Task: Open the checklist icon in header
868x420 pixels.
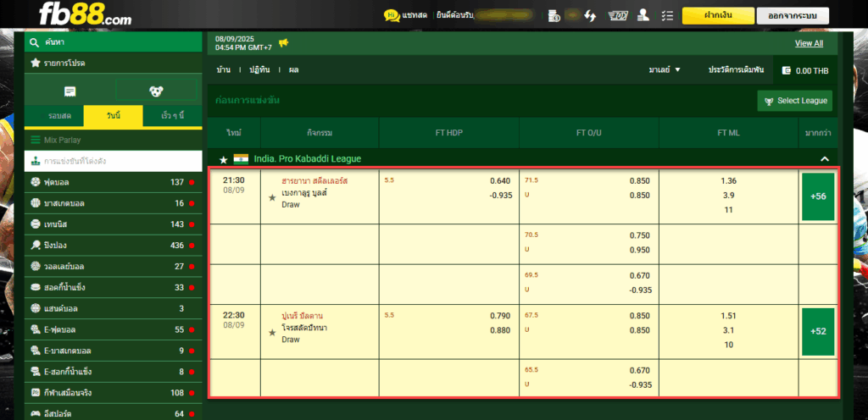Action: [667, 15]
